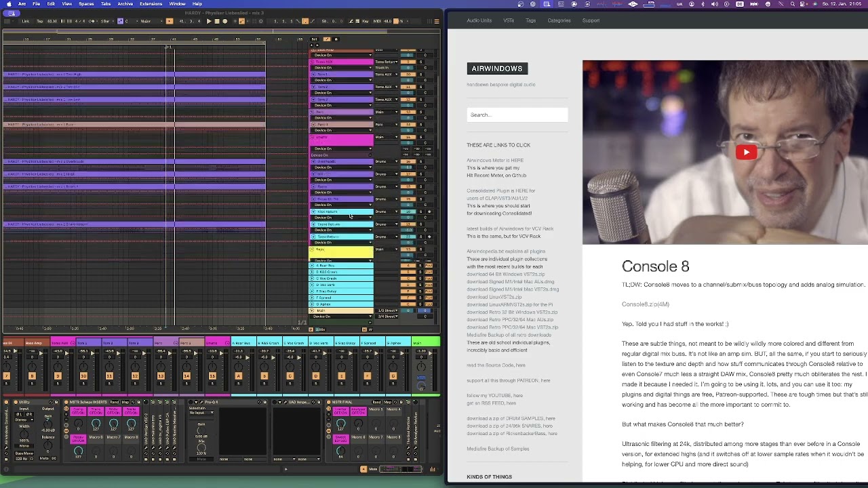The height and width of the screenshot is (488, 868).
Task: Open Audio Units tab on Airwindows site
Action: pyautogui.click(x=479, y=20)
